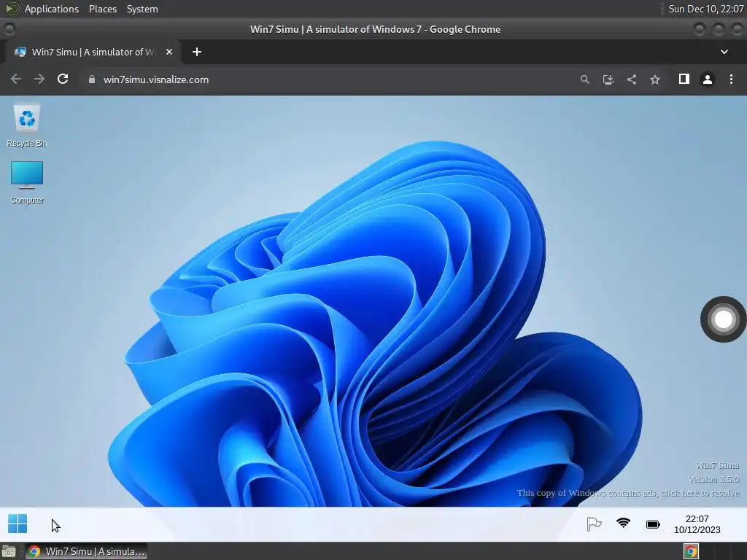Open the Recycle Bin desktop icon
Screen dimensions: 747x560
pyautogui.click(x=27, y=125)
